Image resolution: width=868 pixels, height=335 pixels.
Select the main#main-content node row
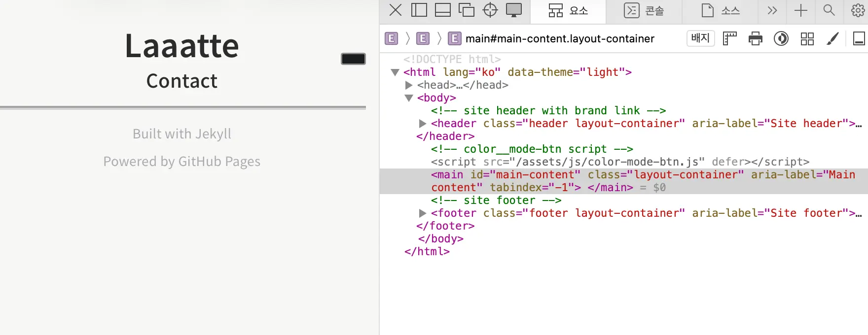click(624, 181)
